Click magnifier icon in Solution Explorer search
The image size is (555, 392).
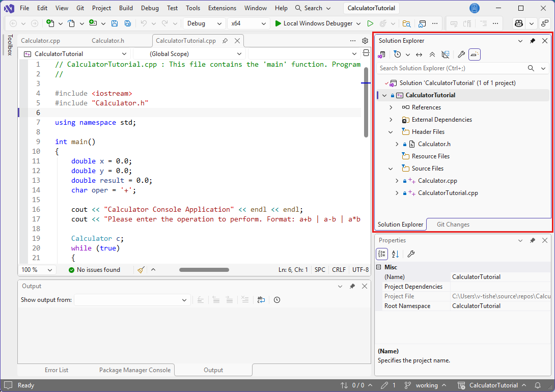(531, 68)
